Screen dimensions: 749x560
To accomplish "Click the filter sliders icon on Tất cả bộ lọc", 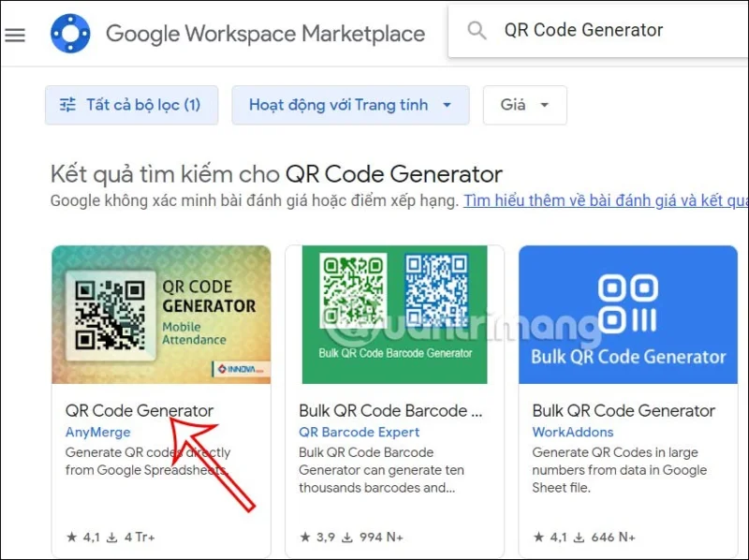I will [x=66, y=105].
